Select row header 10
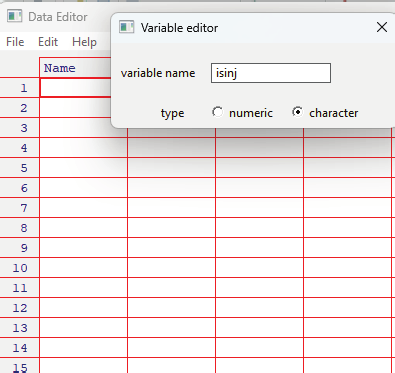The image size is (395, 373). 19,268
